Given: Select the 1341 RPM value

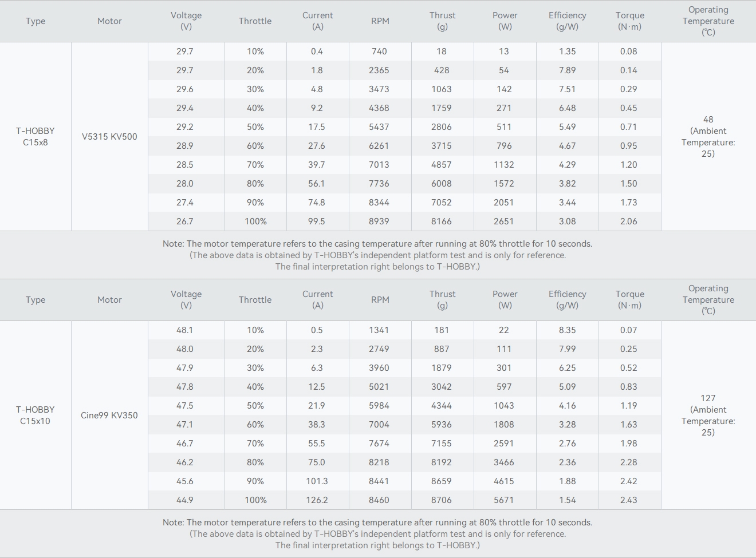Looking at the screenshot, I should click(379, 330).
